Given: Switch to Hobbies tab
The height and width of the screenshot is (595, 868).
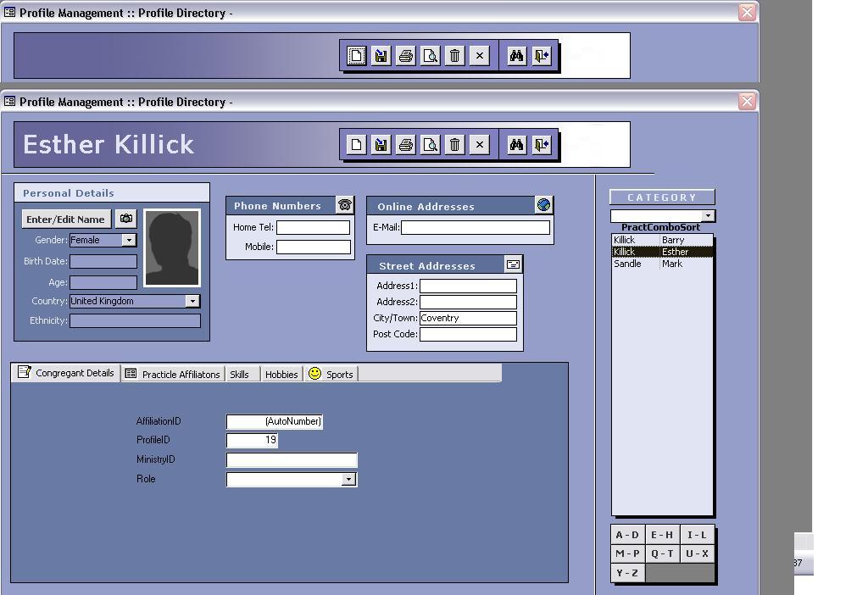Looking at the screenshot, I should (281, 374).
